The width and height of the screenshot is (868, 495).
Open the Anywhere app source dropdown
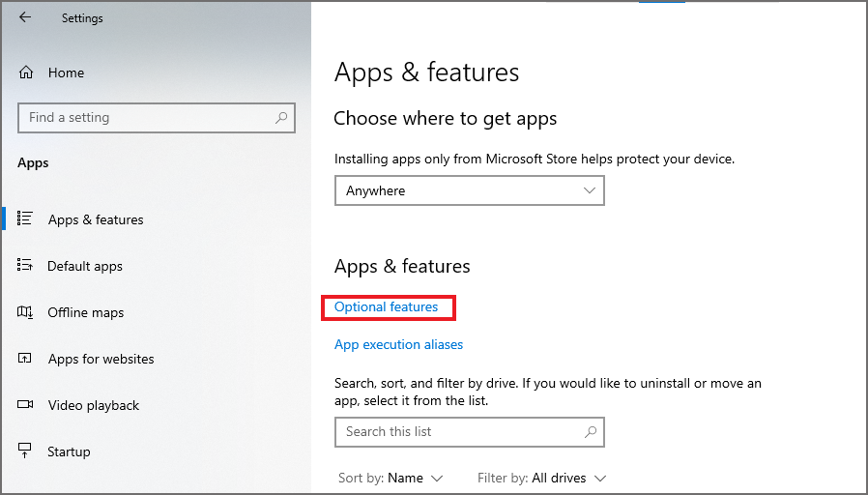point(469,190)
